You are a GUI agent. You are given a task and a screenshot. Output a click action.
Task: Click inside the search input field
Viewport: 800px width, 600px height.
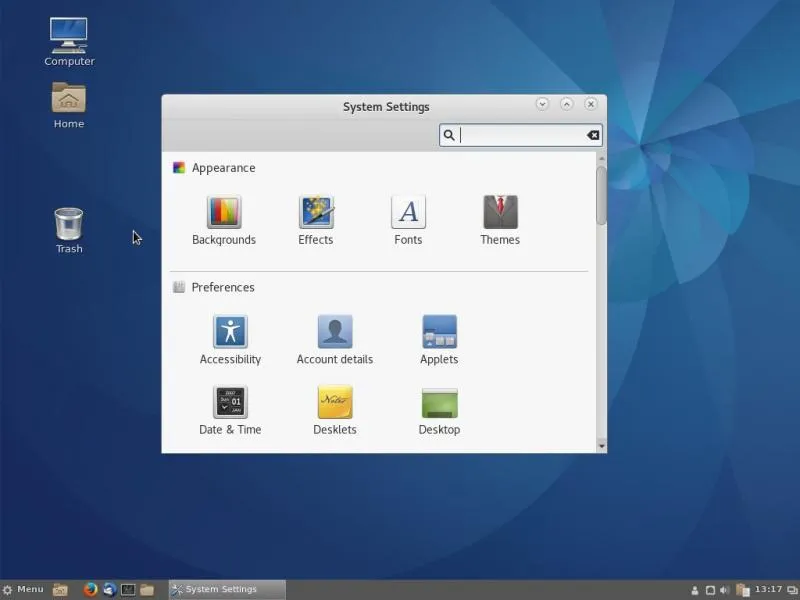520,134
